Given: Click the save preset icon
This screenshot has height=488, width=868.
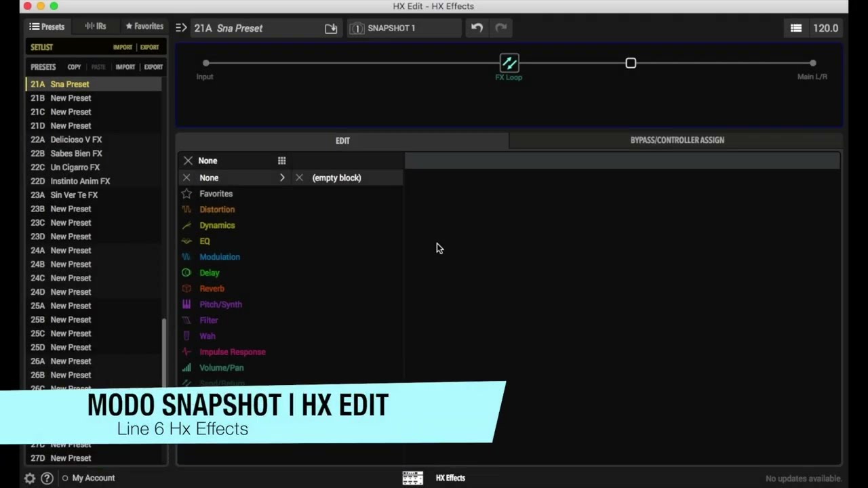Looking at the screenshot, I should point(331,28).
